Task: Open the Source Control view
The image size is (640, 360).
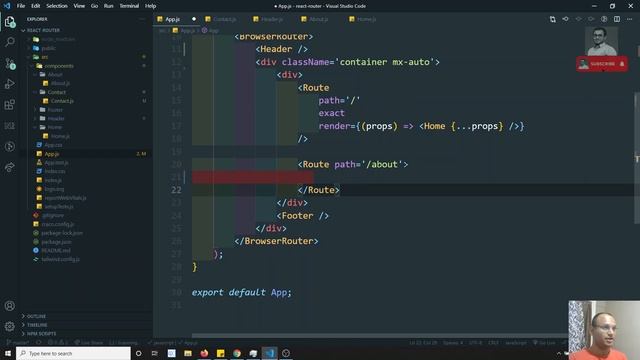Action: coord(10,63)
